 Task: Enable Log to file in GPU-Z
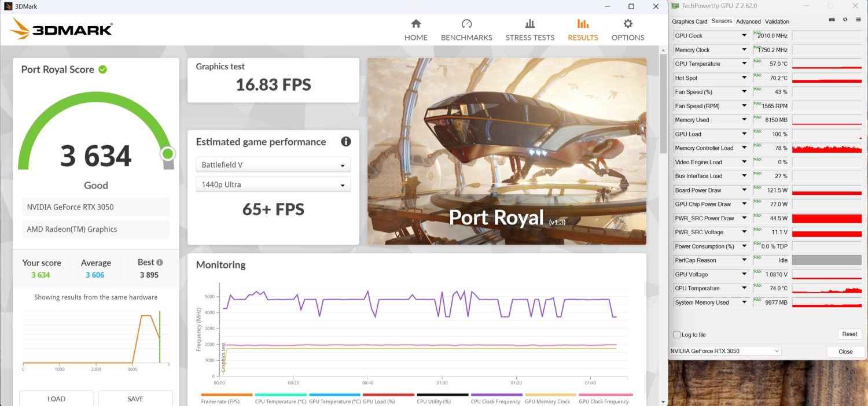click(677, 335)
